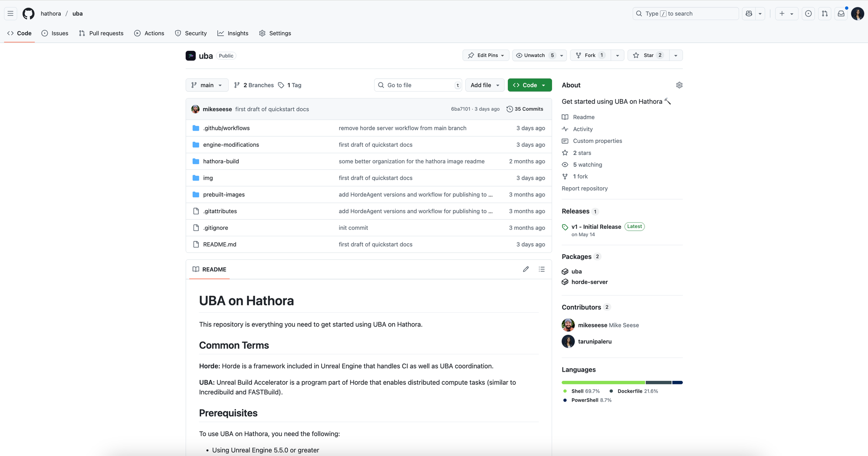Open the README.md file

(x=220, y=245)
